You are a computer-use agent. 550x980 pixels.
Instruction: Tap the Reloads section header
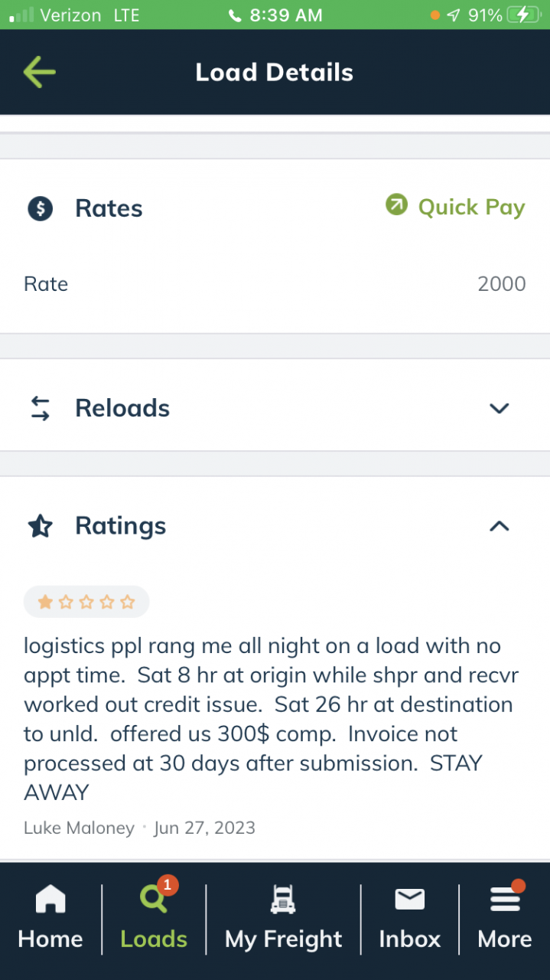[x=275, y=408]
